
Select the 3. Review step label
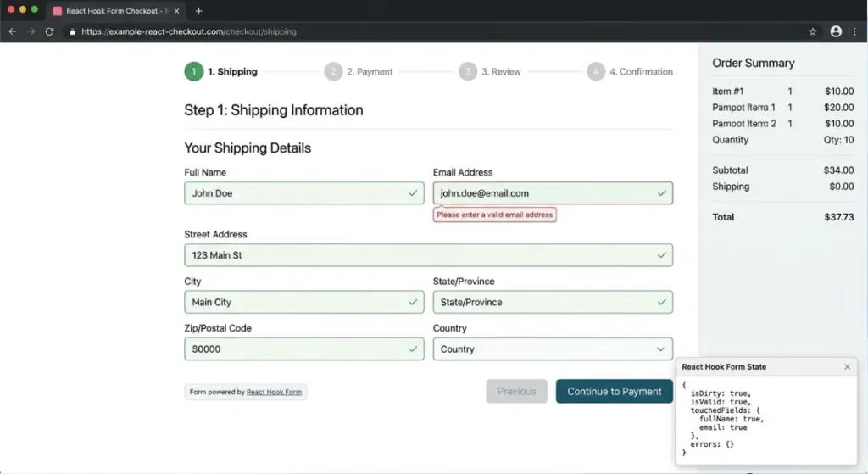click(501, 71)
